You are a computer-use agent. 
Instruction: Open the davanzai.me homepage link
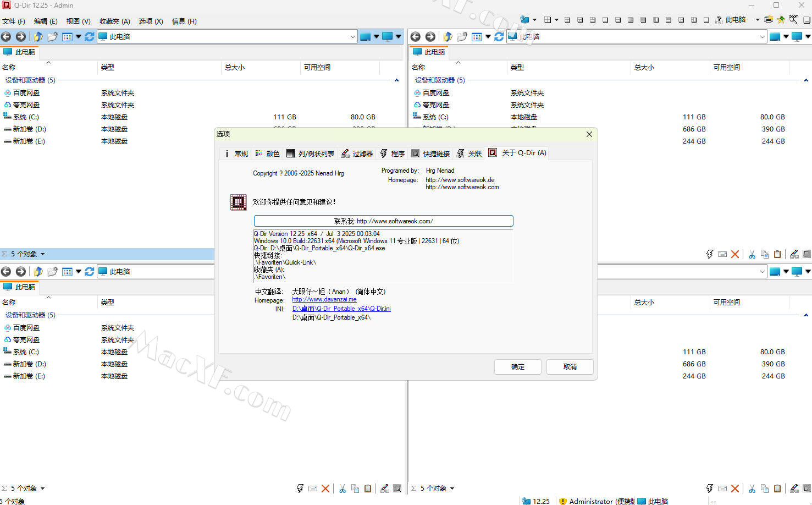[324, 300]
